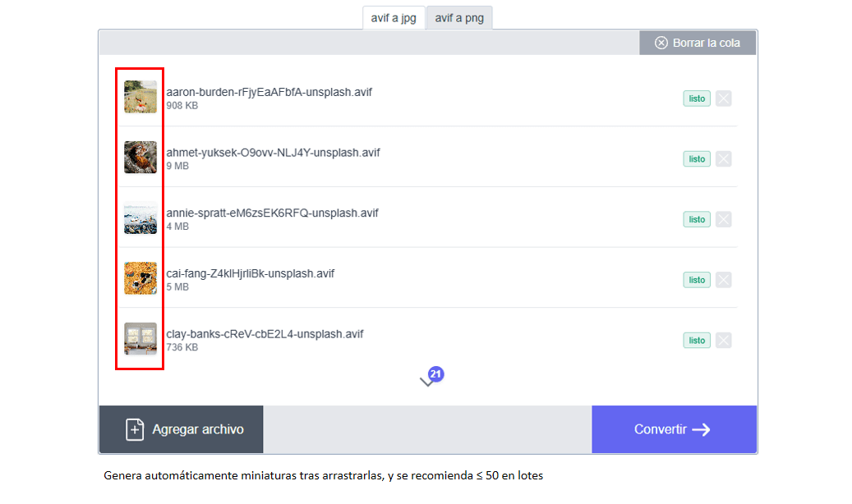Open the cai-fang file thumbnail
The image size is (852, 504).
click(x=140, y=280)
